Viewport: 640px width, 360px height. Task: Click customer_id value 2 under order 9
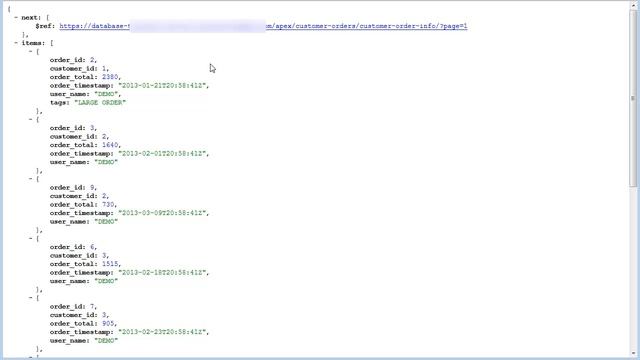click(x=104, y=196)
